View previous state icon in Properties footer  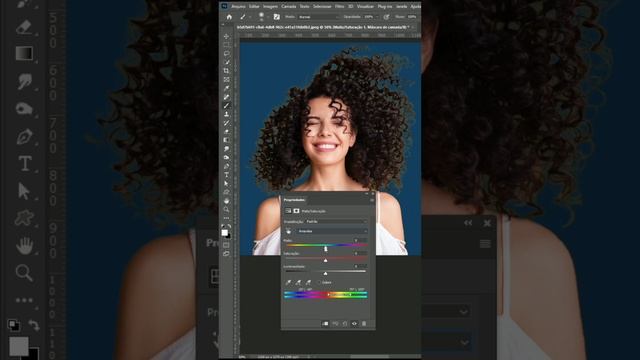(335, 324)
